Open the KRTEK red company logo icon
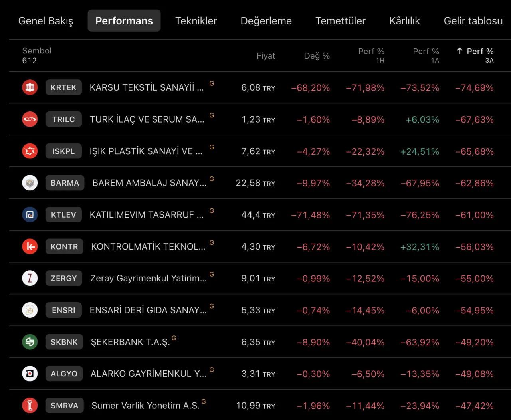The image size is (511, 420). tap(30, 87)
